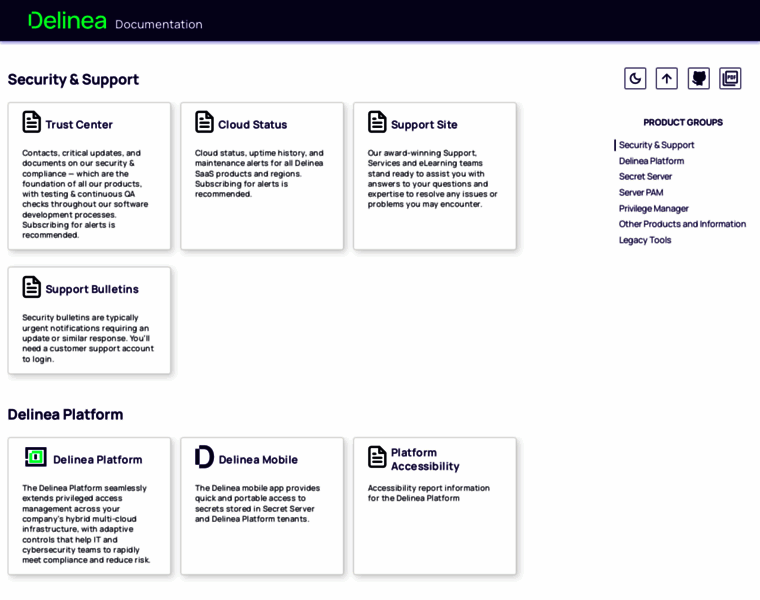
Task: Click the Delinea Platform section heading
Action: [65, 414]
